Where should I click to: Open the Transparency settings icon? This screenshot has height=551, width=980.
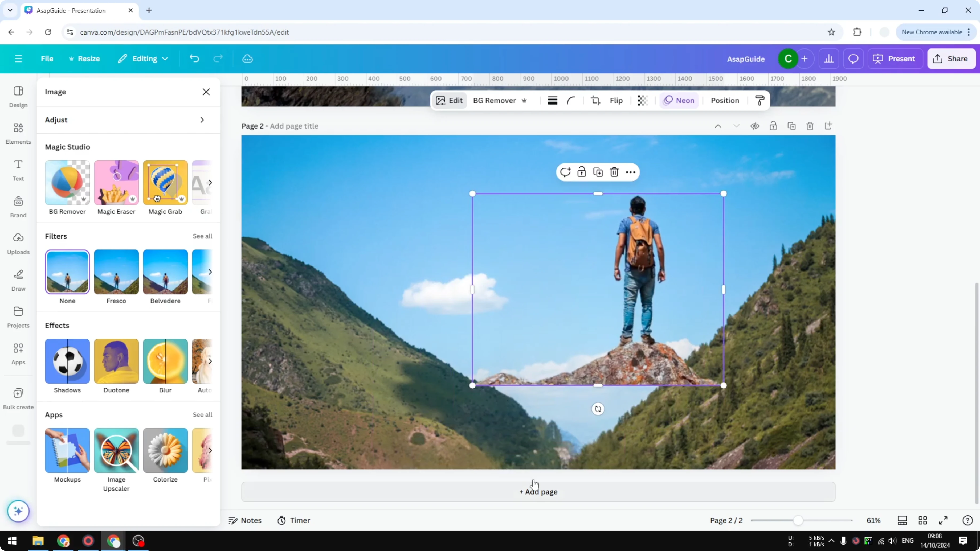643,100
